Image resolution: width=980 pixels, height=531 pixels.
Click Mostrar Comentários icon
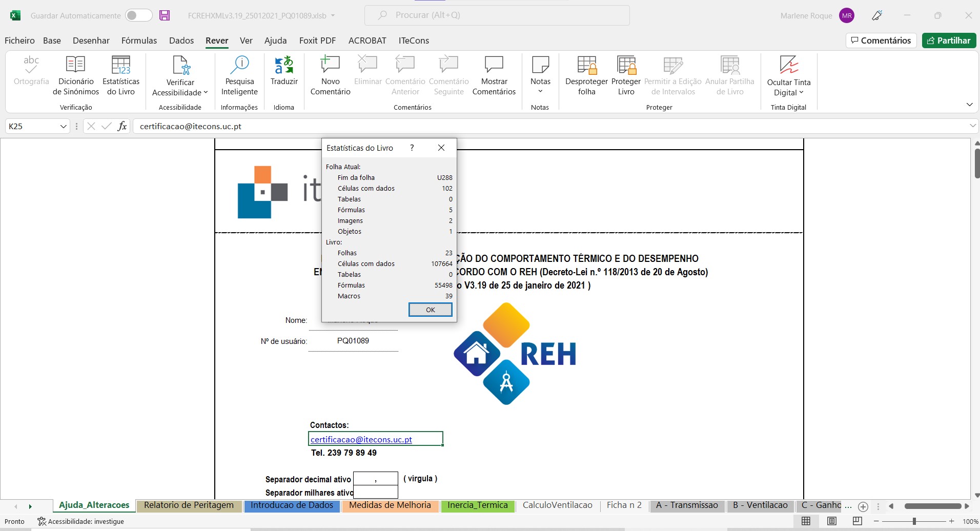point(494,65)
